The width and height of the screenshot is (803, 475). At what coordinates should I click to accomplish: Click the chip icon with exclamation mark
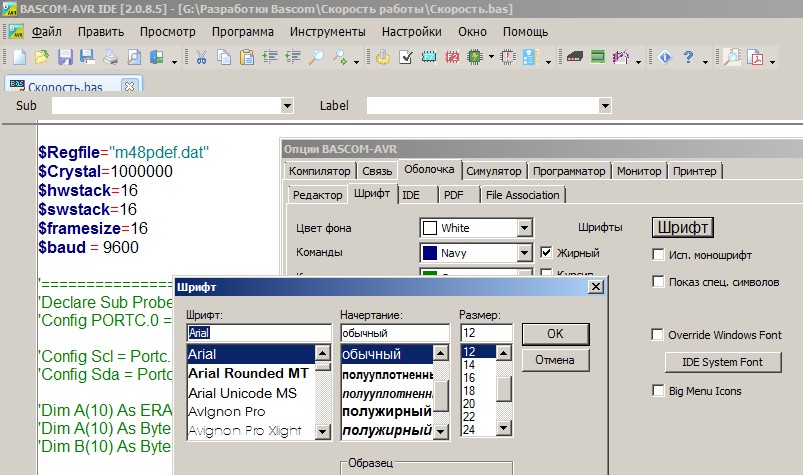(x=508, y=57)
